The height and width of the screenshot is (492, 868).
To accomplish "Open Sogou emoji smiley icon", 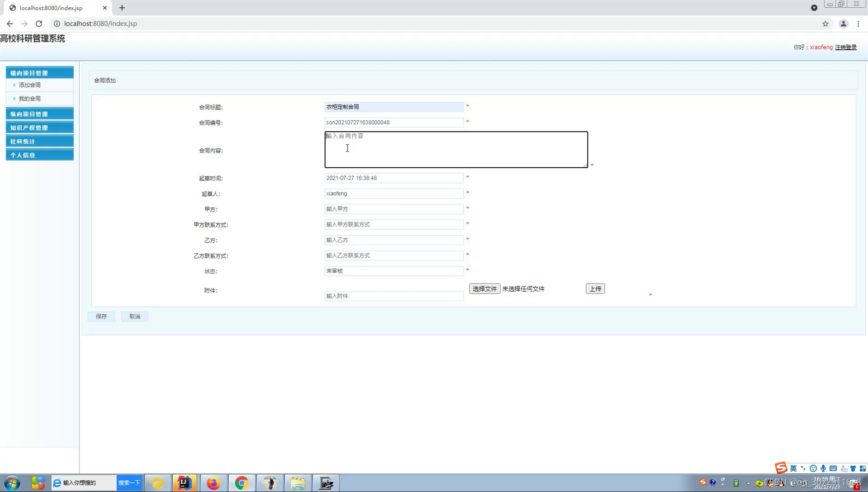I will click(813, 468).
